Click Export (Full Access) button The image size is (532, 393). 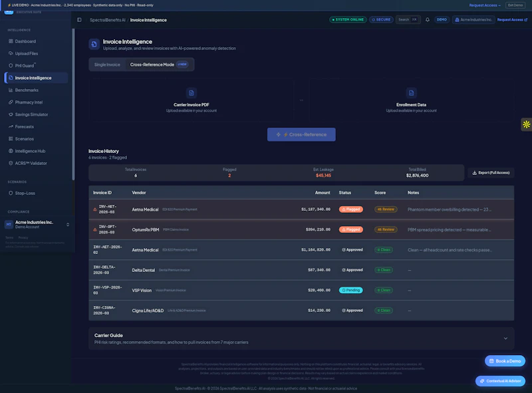point(491,173)
